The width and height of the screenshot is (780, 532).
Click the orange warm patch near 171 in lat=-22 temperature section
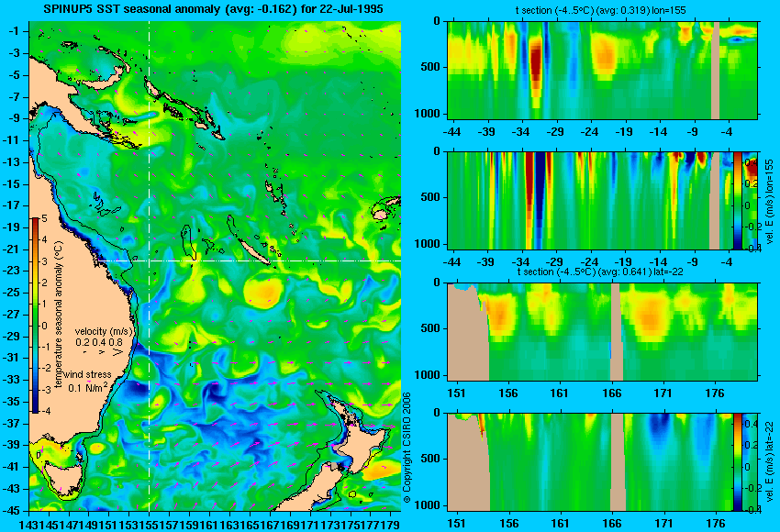(x=650, y=316)
